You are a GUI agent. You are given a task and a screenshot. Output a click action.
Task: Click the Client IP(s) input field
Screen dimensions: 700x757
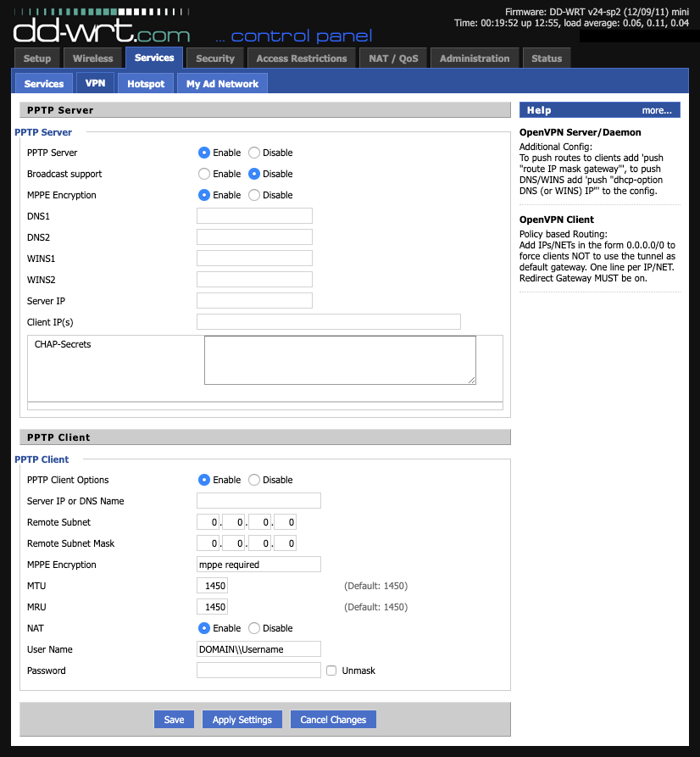click(x=329, y=322)
